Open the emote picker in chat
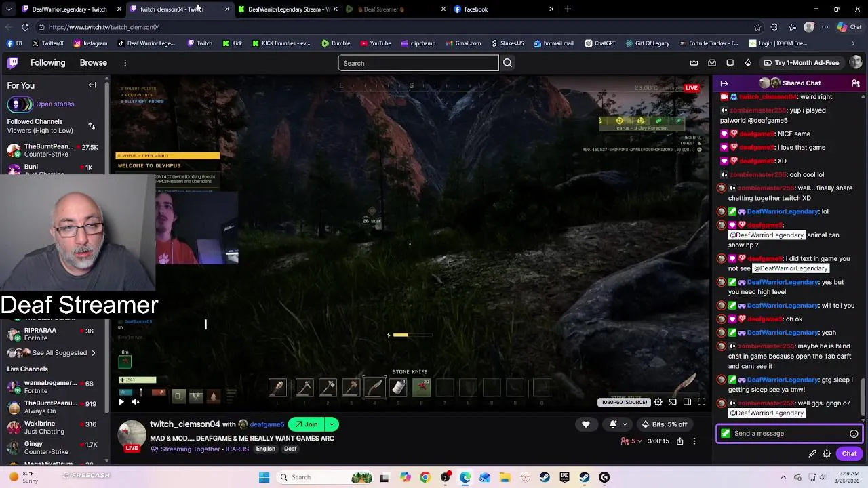The width and height of the screenshot is (868, 488). click(x=854, y=434)
